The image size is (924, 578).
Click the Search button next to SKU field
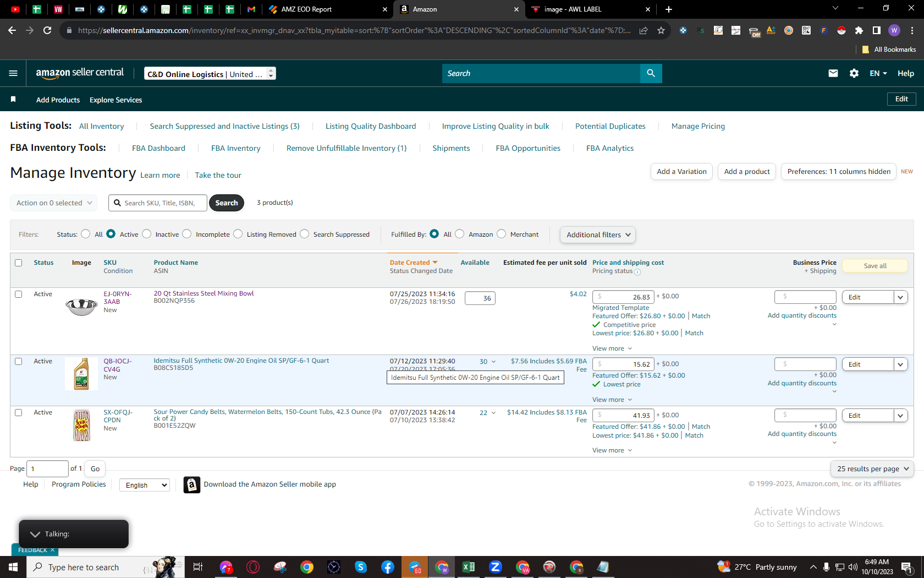[x=227, y=203]
